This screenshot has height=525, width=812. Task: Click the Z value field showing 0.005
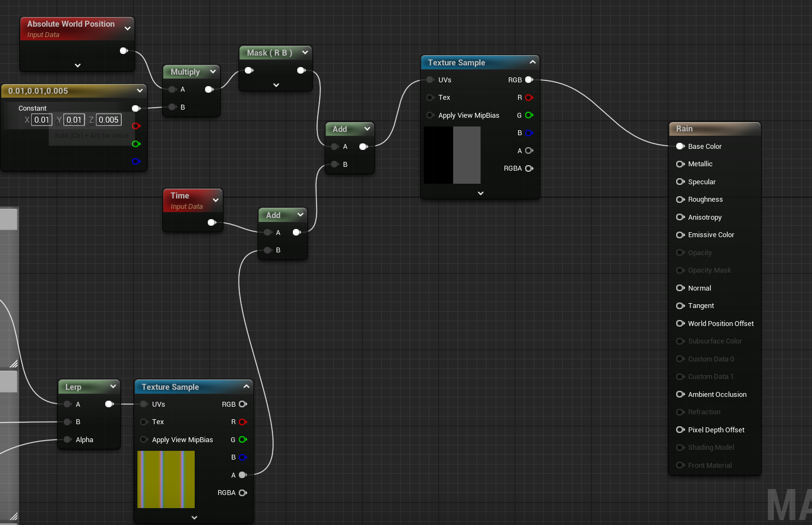click(x=109, y=120)
